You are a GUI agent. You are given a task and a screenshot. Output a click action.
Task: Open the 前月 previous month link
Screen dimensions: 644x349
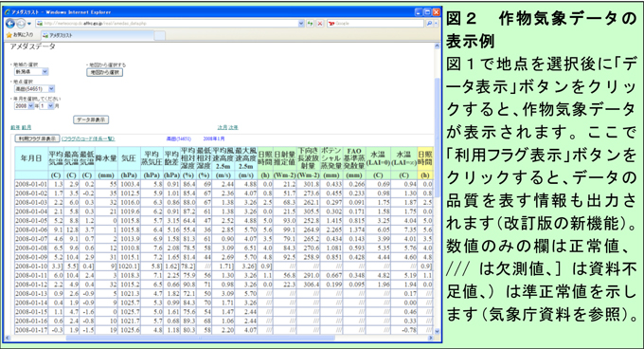[x=27, y=128]
